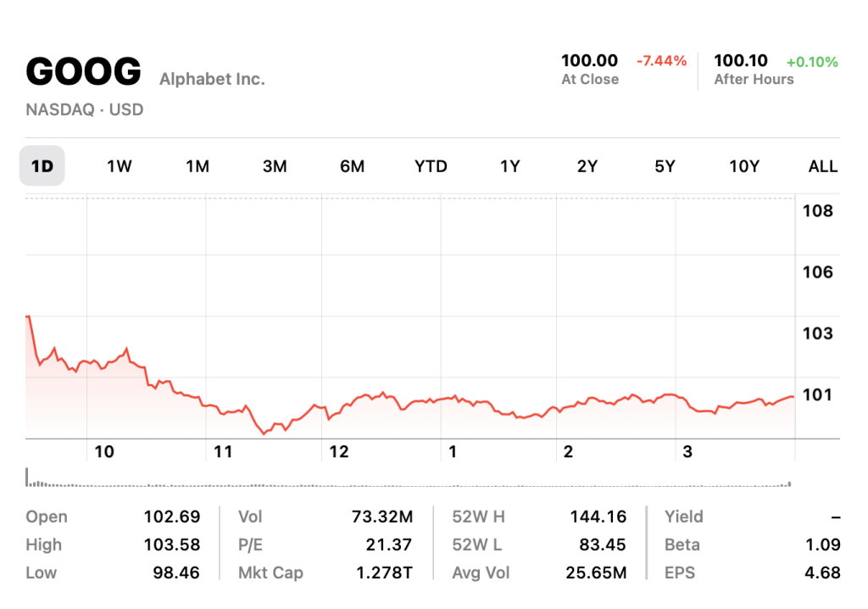Show the 5Y price history

click(665, 166)
